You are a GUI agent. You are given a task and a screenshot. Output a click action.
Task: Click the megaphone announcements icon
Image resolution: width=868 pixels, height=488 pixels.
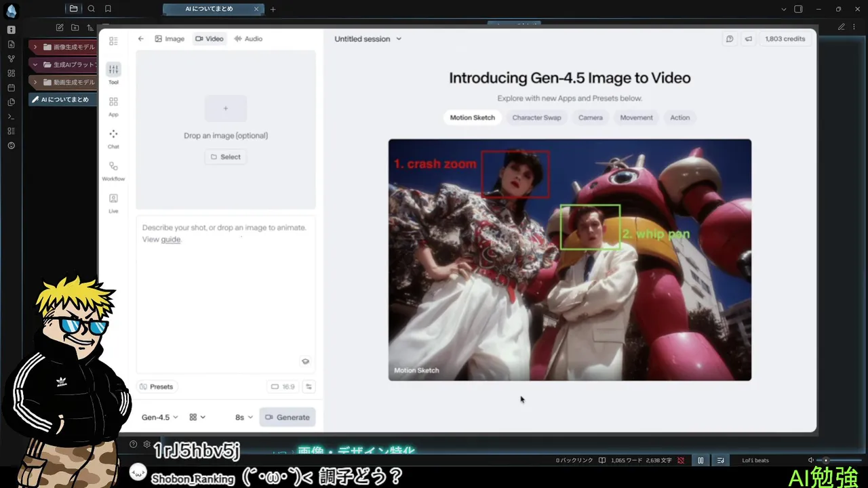(749, 39)
